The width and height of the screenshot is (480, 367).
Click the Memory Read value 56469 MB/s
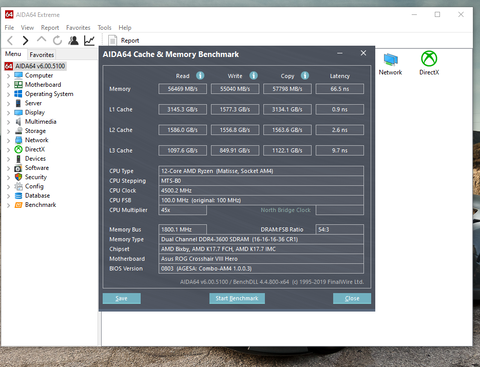pyautogui.click(x=182, y=89)
